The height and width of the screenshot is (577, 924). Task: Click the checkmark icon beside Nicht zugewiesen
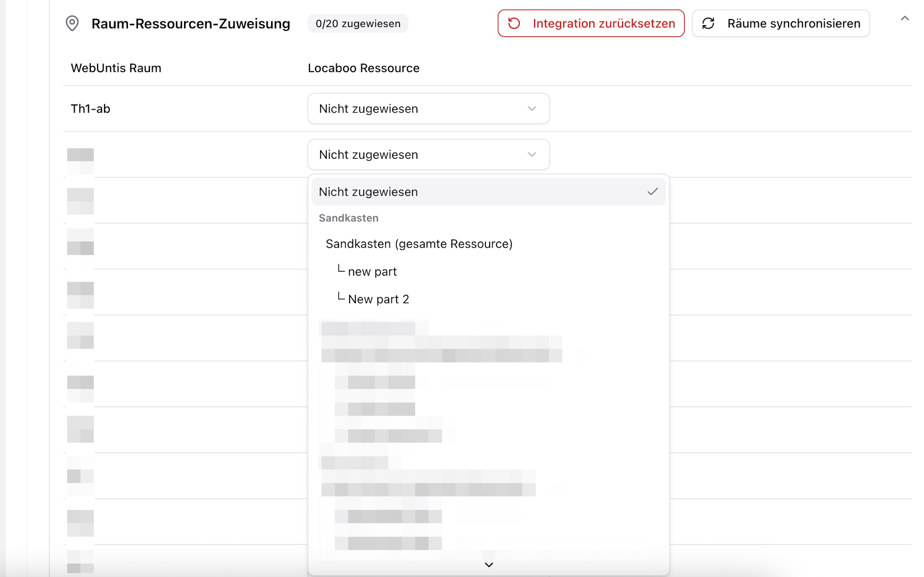(652, 192)
